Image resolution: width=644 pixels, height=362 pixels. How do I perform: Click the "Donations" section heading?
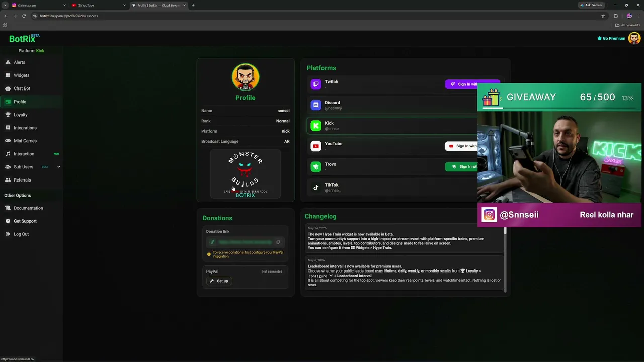click(x=217, y=218)
